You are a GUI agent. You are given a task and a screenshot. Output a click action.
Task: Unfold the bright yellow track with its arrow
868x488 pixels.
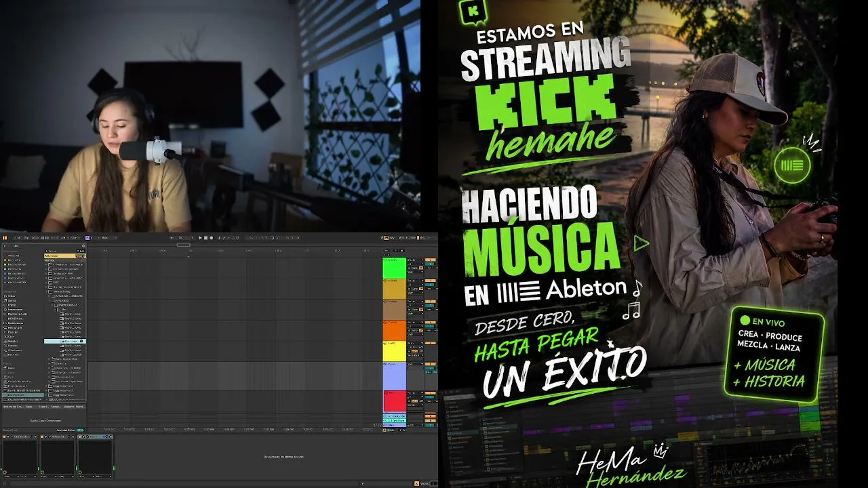[x=385, y=344]
